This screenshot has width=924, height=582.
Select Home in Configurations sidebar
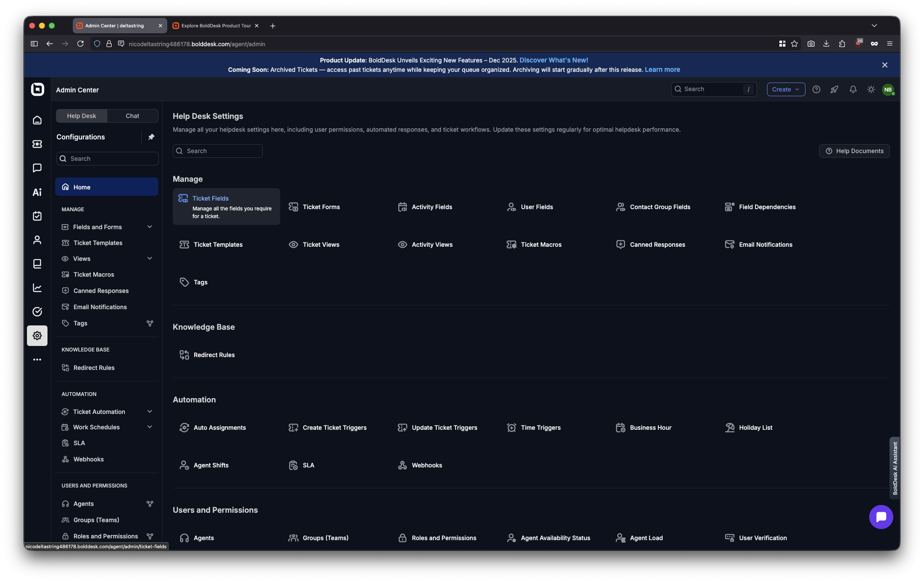107,187
